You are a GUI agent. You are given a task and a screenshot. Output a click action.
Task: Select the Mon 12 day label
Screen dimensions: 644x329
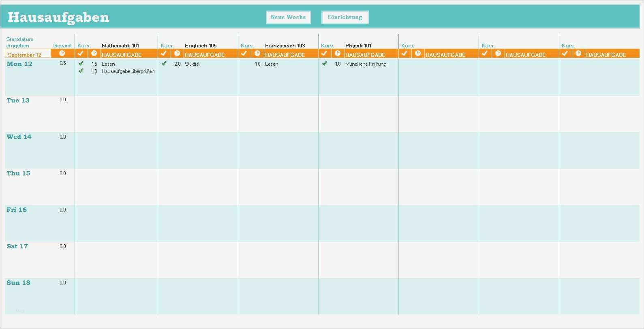click(19, 64)
